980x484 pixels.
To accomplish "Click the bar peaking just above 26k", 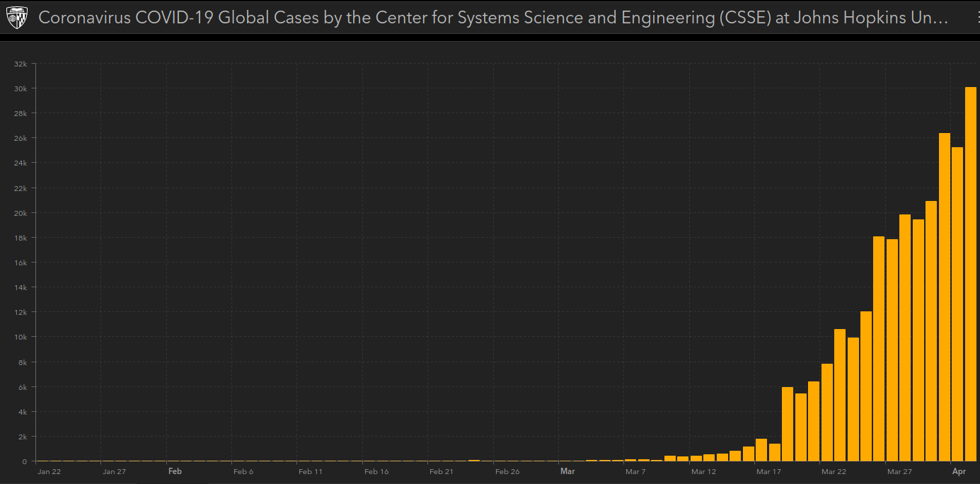I will pos(945,297).
